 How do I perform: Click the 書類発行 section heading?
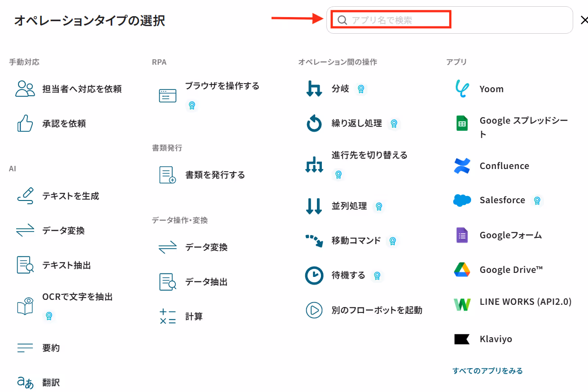(x=167, y=148)
